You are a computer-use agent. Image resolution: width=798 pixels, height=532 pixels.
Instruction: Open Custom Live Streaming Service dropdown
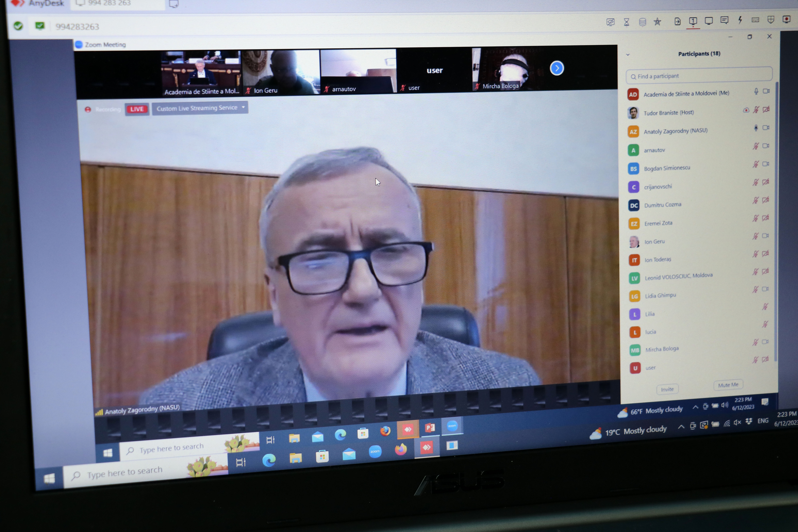[x=200, y=108]
